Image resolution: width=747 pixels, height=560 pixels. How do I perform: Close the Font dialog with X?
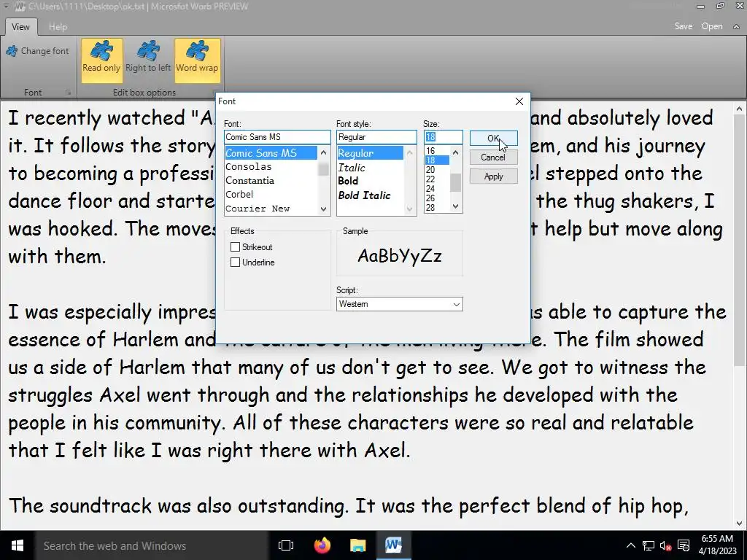(x=519, y=101)
